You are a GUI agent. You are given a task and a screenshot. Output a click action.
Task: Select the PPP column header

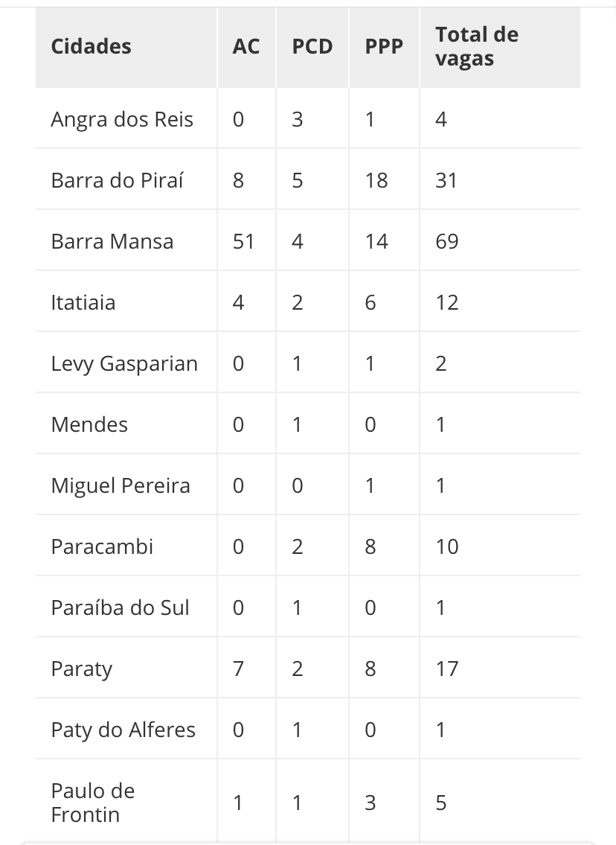pos(384,46)
